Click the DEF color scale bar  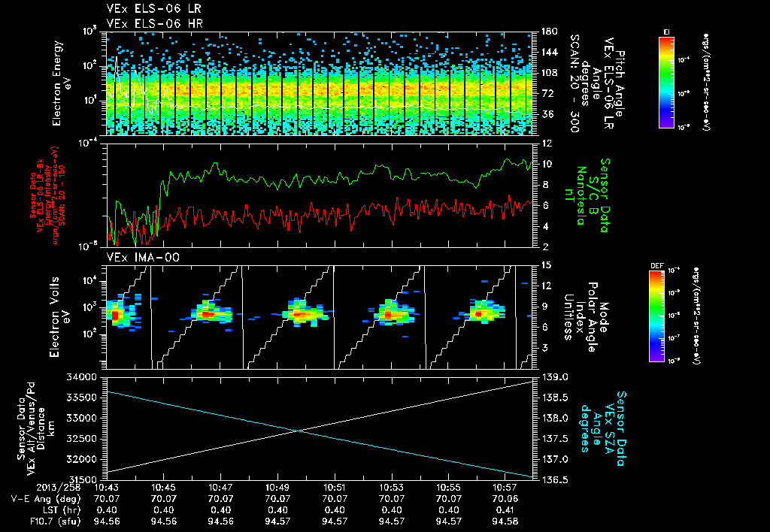click(657, 316)
